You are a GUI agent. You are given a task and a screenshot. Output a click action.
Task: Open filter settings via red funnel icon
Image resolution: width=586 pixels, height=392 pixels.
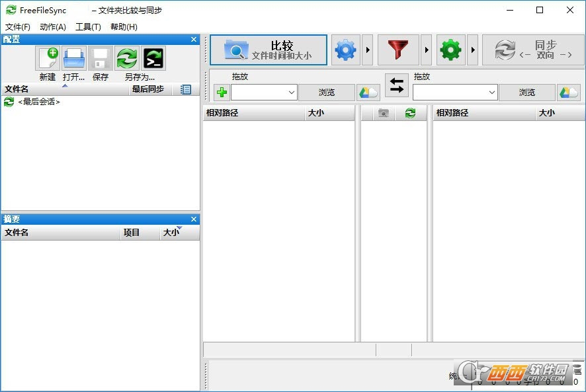pos(398,50)
